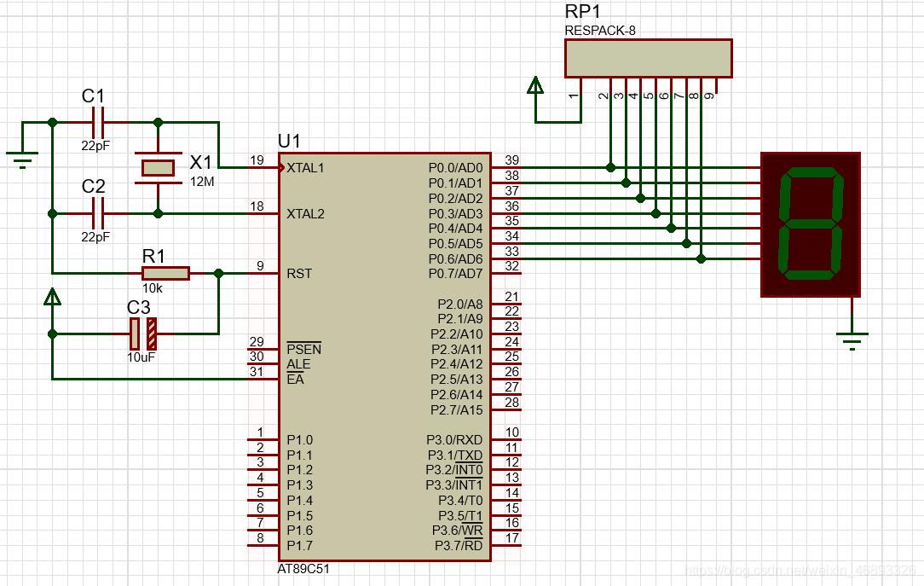Image resolution: width=924 pixels, height=586 pixels.
Task: Click resistor R1 body
Action: 165,273
